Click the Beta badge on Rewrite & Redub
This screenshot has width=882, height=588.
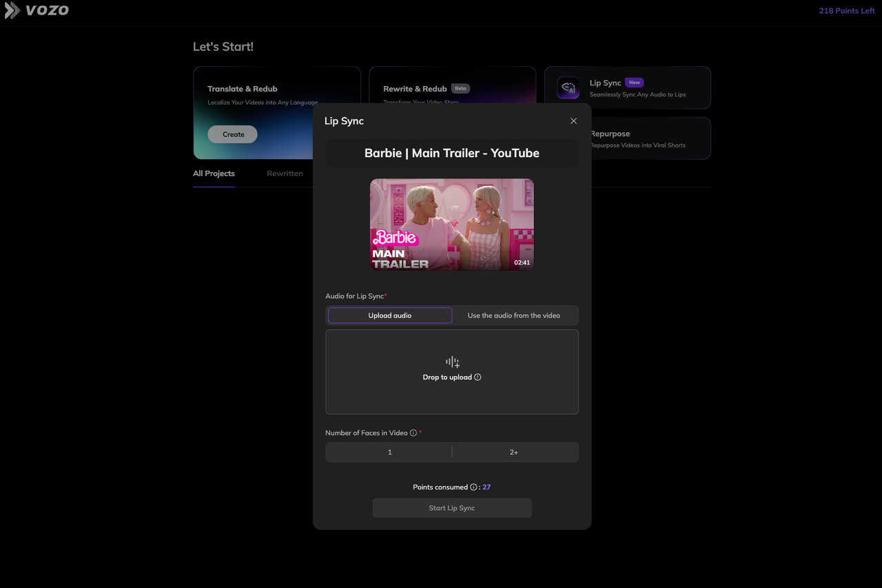point(460,88)
